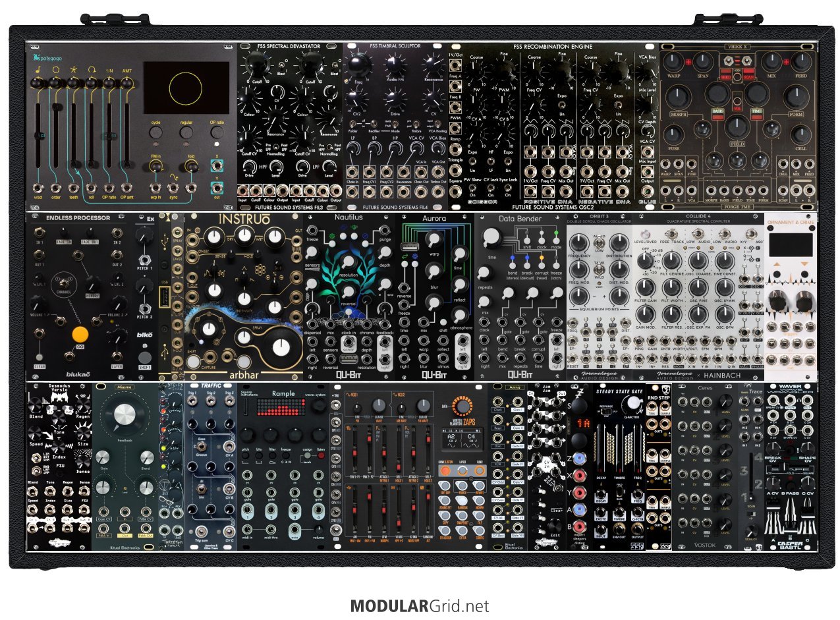Toggle the PW Skew On switch
Viewport: 840px width, 620px height.
(472, 187)
